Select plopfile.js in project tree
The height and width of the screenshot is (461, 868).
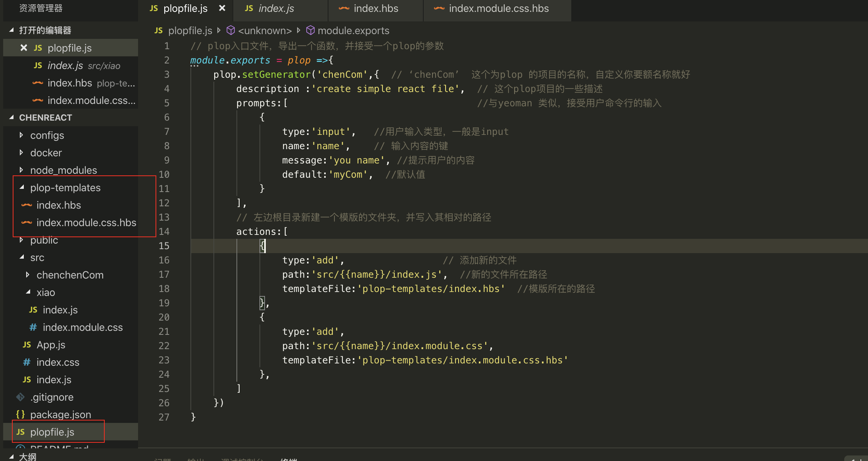coord(71,432)
